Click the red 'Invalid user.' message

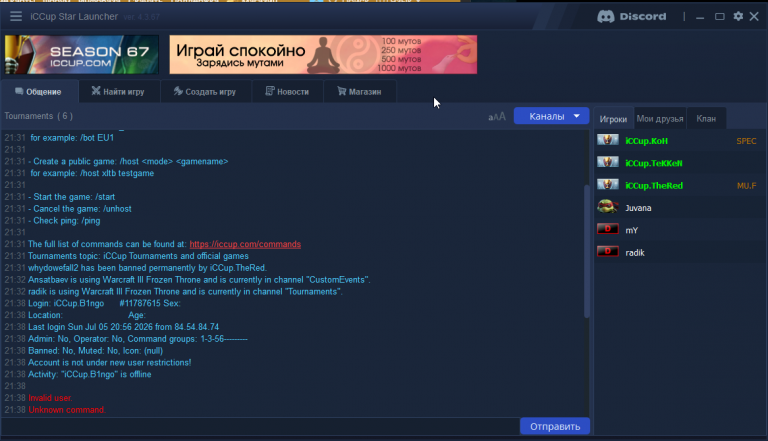[50, 398]
